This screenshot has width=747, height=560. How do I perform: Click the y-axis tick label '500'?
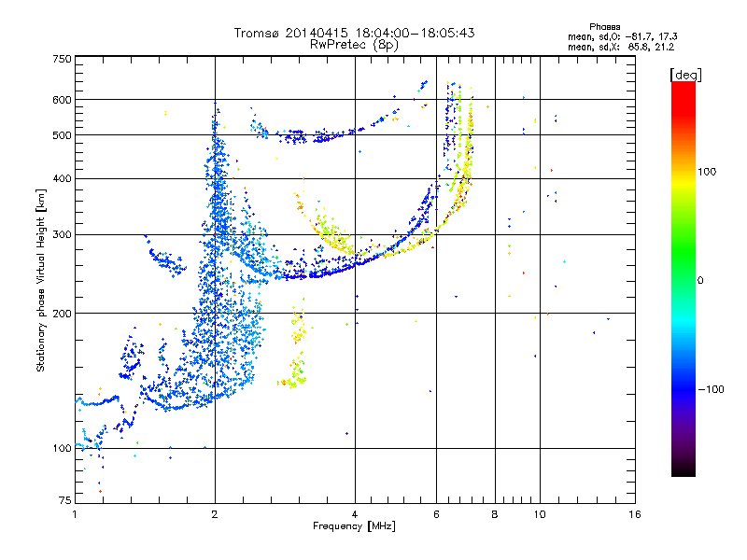click(62, 135)
